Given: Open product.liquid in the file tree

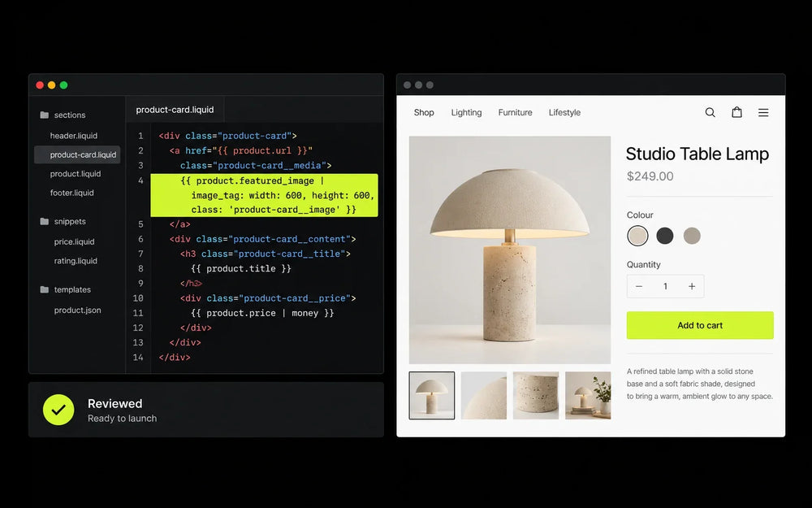Looking at the screenshot, I should (76, 174).
